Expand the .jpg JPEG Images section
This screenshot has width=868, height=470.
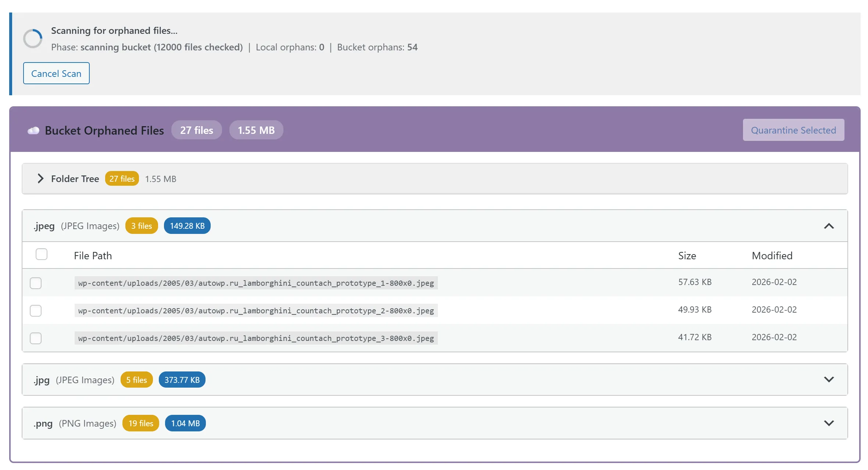click(829, 380)
